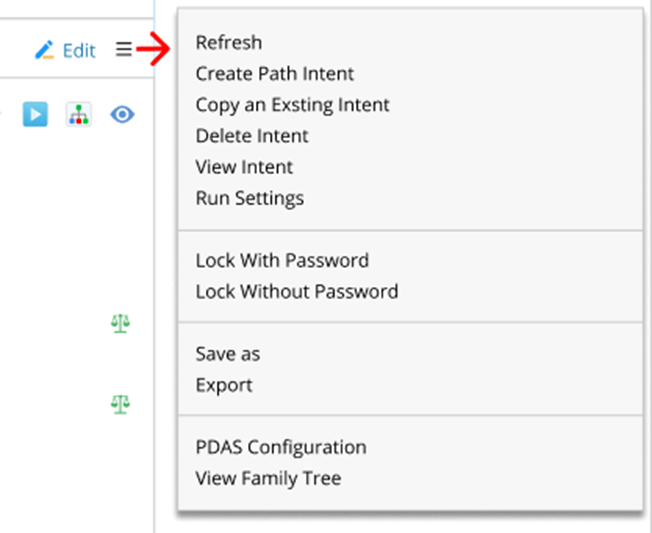
Task: Open View Intent from the menu
Action: tap(244, 167)
